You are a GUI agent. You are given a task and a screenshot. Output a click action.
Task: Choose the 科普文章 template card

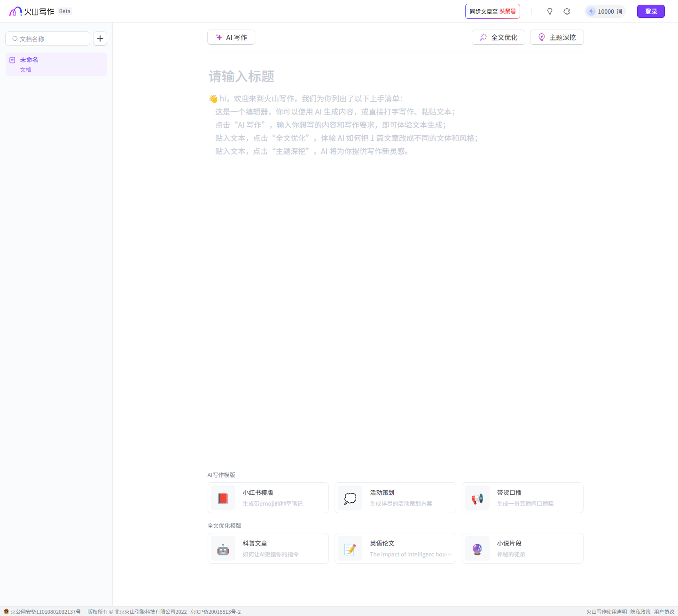coord(268,548)
